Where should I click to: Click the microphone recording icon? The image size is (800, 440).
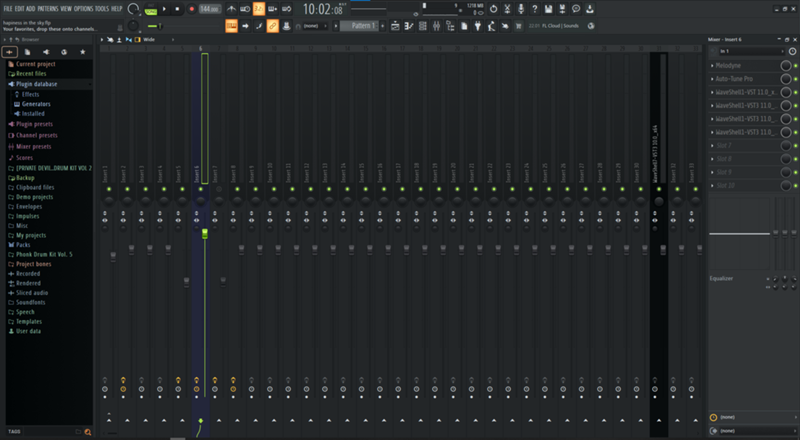[520, 9]
